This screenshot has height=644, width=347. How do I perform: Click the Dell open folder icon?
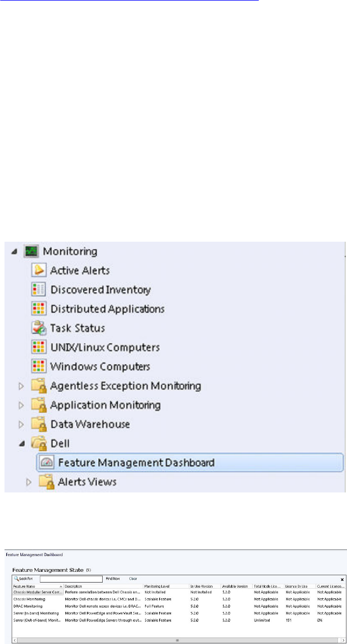pyautogui.click(x=38, y=443)
